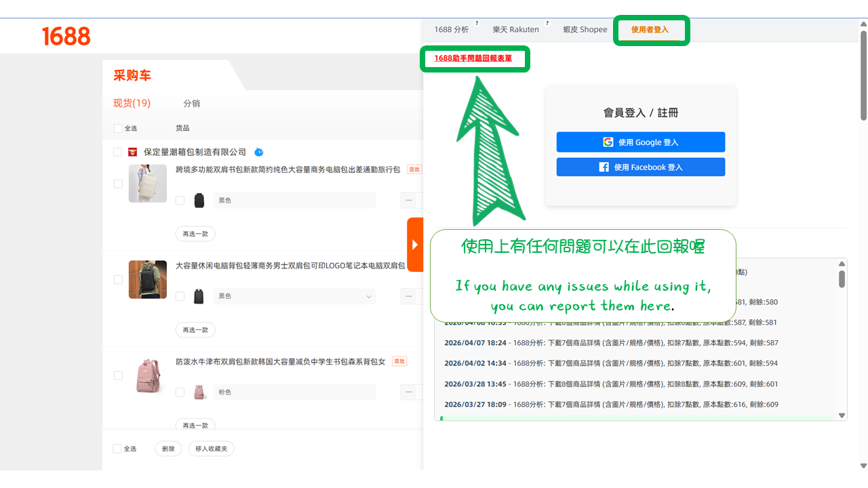Viewport: 868px width, 488px height.
Task: Decrease quantity of 大容量休闲电脑背包 with minus
Action: coord(409,296)
